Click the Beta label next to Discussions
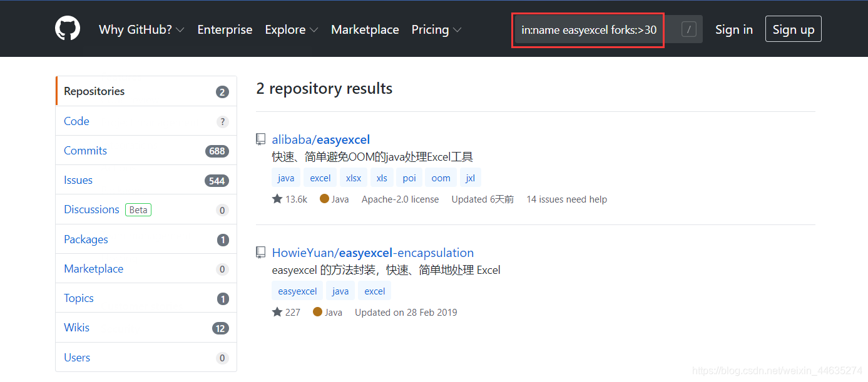The width and height of the screenshot is (868, 382). (x=138, y=210)
